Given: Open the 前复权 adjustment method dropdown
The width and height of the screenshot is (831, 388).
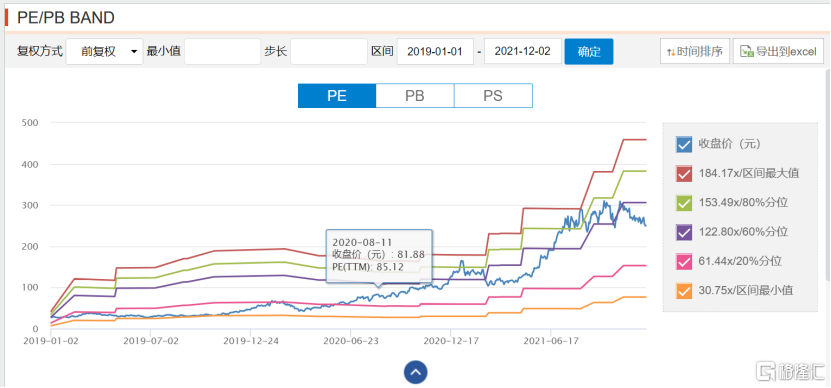Looking at the screenshot, I should click(x=104, y=52).
